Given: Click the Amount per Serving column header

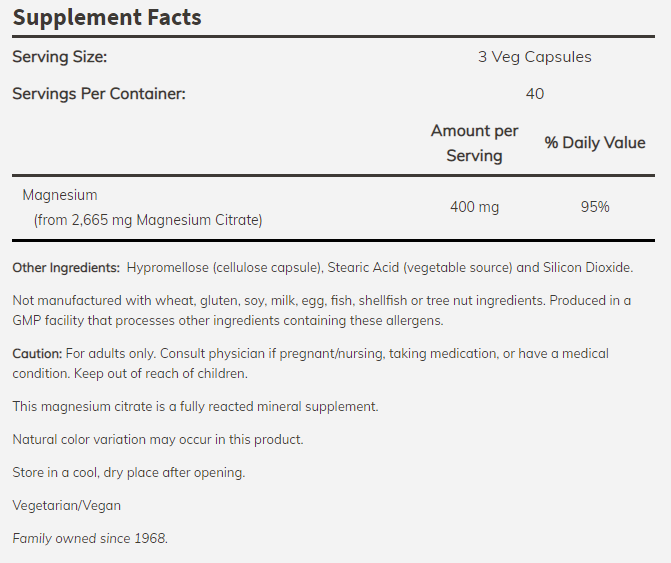Looking at the screenshot, I should 474,143.
